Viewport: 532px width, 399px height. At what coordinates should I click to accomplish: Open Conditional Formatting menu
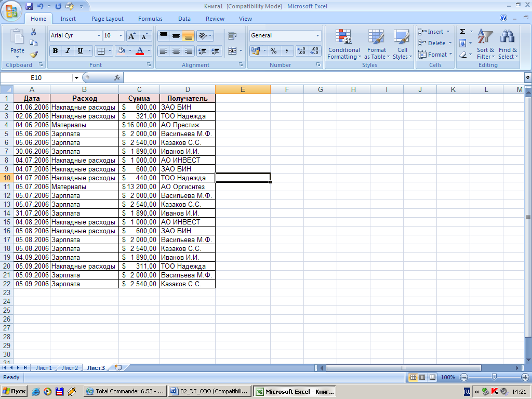pyautogui.click(x=344, y=44)
